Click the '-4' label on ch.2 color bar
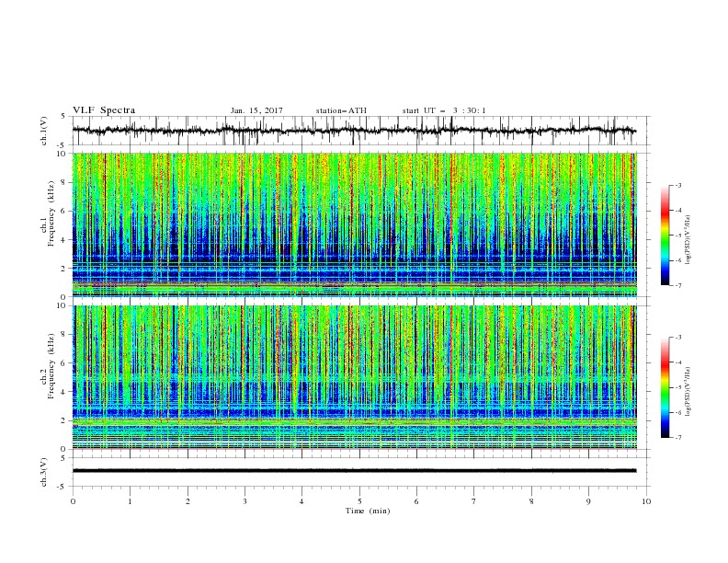Viewport: 728px width, 563px height. tap(678, 362)
